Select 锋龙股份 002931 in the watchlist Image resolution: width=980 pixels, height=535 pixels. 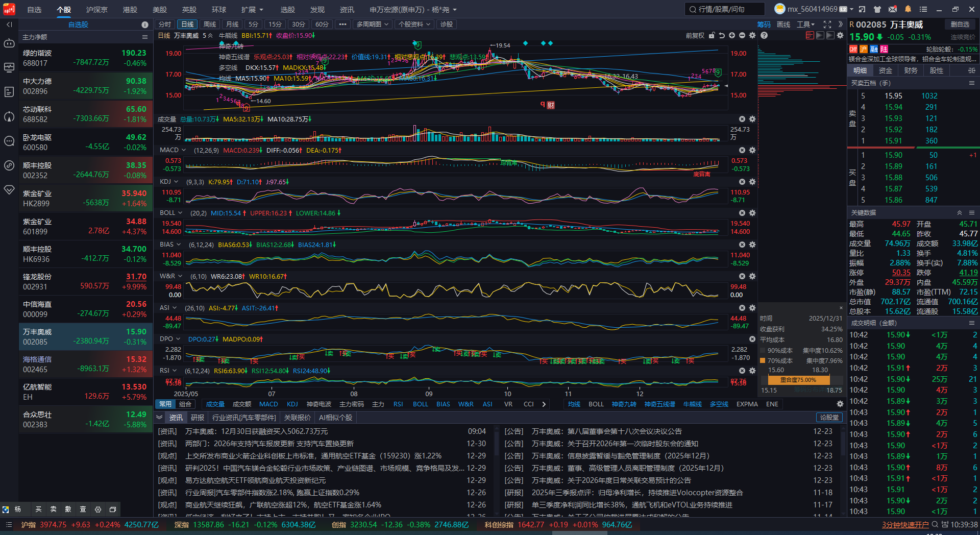tap(86, 281)
